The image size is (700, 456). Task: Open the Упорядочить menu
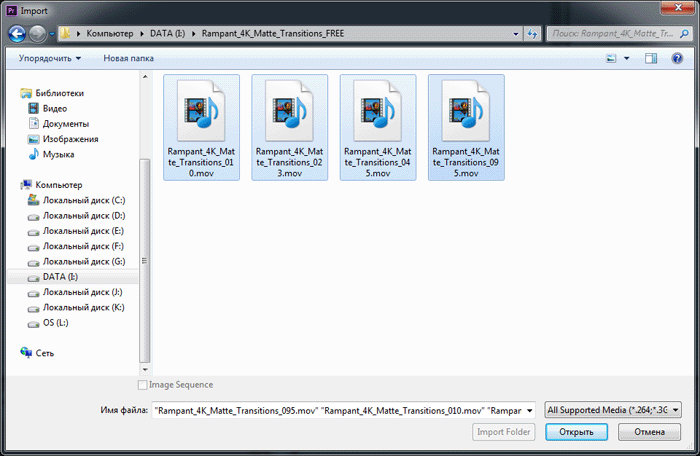[50, 58]
